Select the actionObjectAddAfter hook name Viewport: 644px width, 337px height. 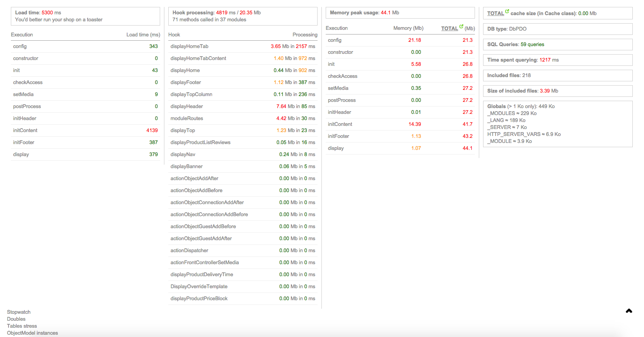194,179
